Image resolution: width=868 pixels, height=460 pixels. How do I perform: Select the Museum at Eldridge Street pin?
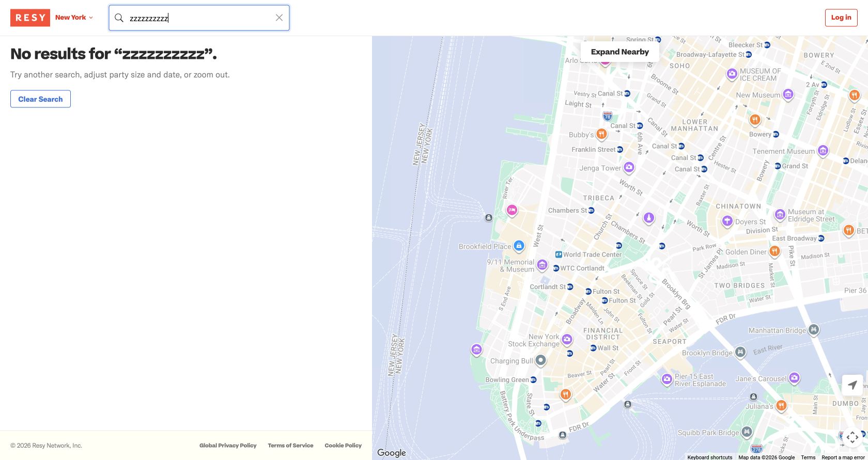tap(780, 215)
